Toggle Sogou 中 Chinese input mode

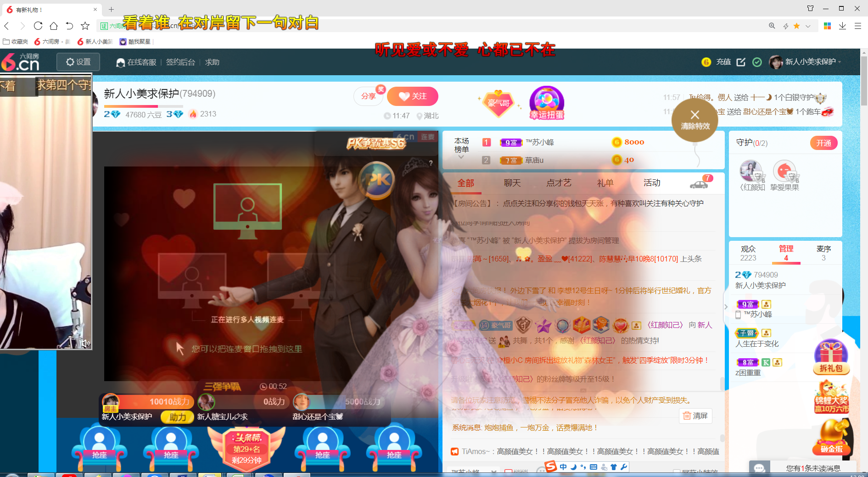coord(563,467)
